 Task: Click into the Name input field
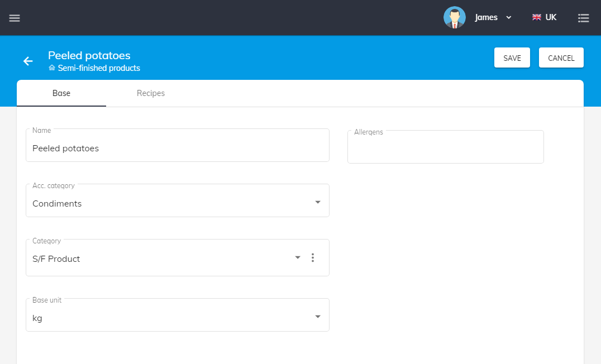[x=177, y=149]
